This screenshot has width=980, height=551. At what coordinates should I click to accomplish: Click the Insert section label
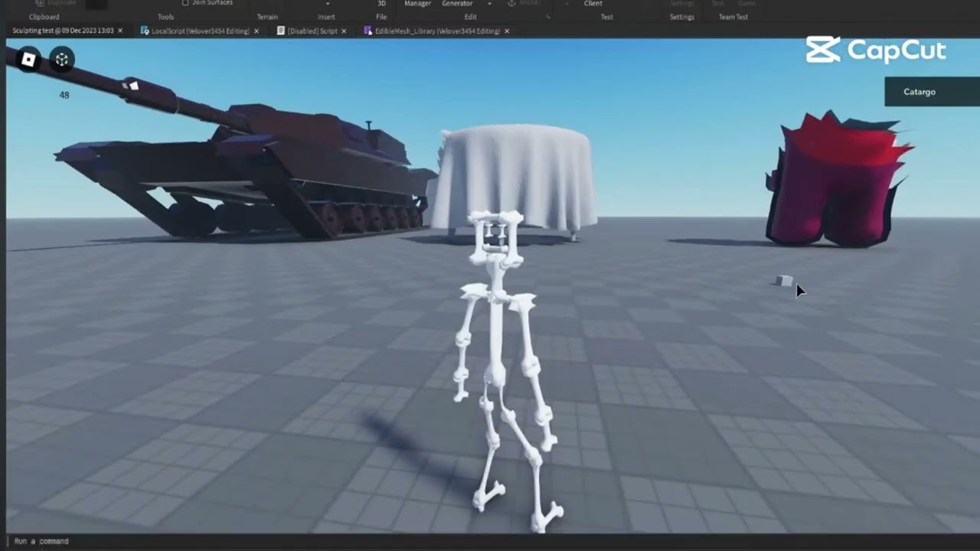pyautogui.click(x=326, y=17)
